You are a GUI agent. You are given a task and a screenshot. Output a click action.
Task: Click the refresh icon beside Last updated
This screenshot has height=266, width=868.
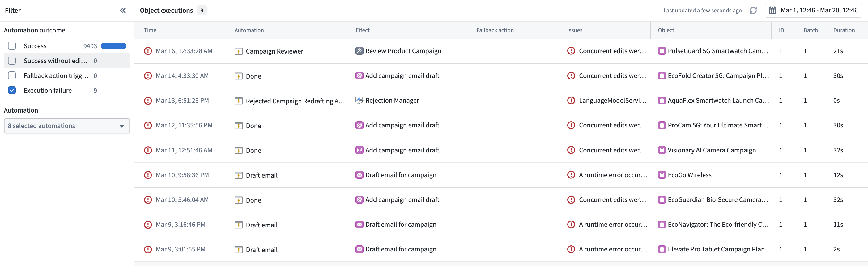pyautogui.click(x=753, y=11)
